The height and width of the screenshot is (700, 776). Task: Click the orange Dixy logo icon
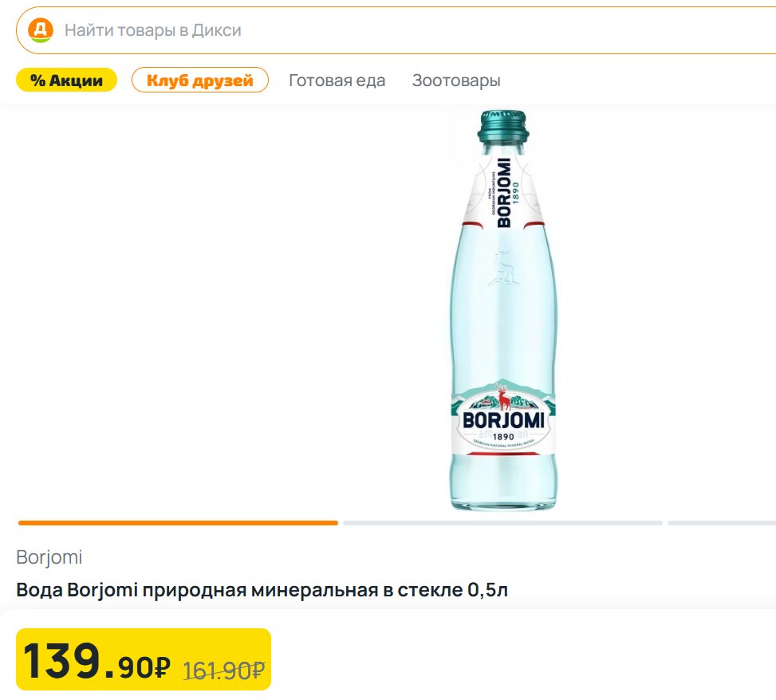click(x=40, y=30)
